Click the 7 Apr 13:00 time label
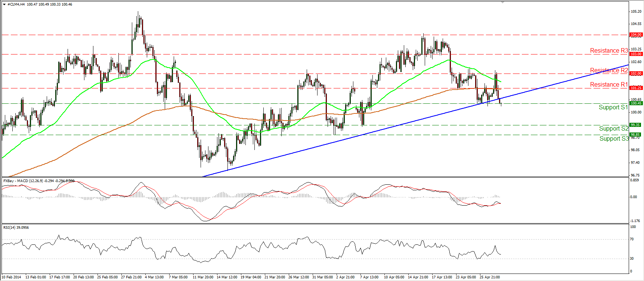 coord(369,277)
